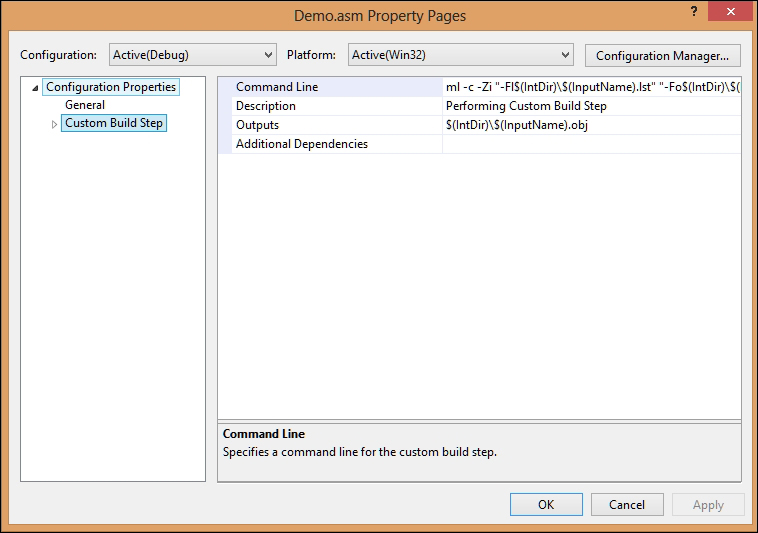758x533 pixels.
Task: Select the Description property label
Action: (x=266, y=106)
